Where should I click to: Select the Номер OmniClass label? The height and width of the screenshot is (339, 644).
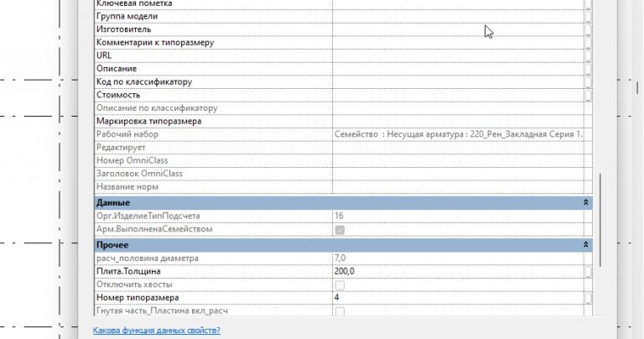[x=132, y=160]
